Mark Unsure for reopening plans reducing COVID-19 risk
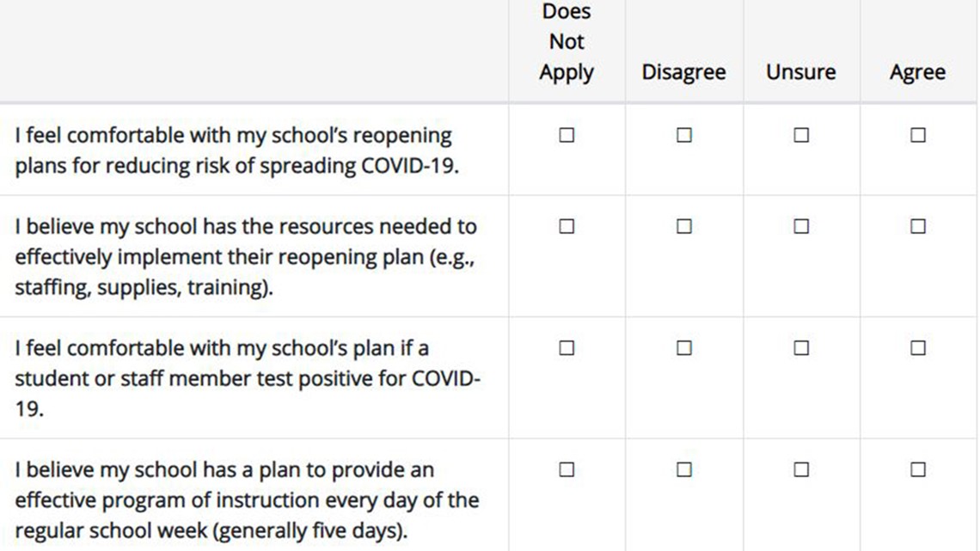 coord(800,135)
